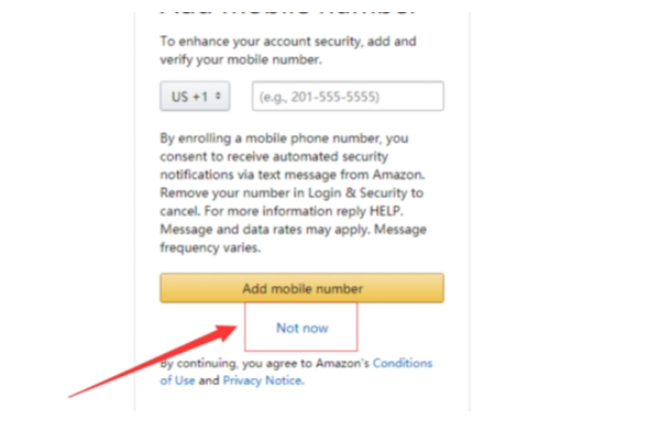Click the 'frequency varies' text
671x427 pixels.
(206, 246)
